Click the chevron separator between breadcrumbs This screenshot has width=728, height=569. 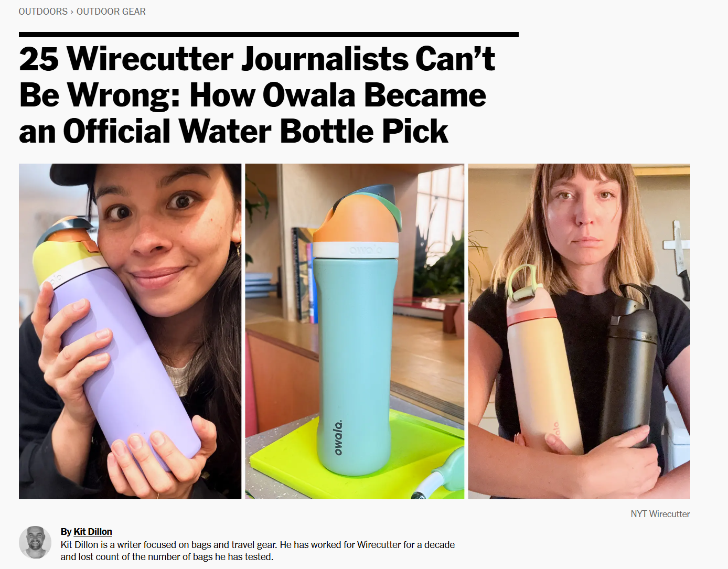coord(72,12)
